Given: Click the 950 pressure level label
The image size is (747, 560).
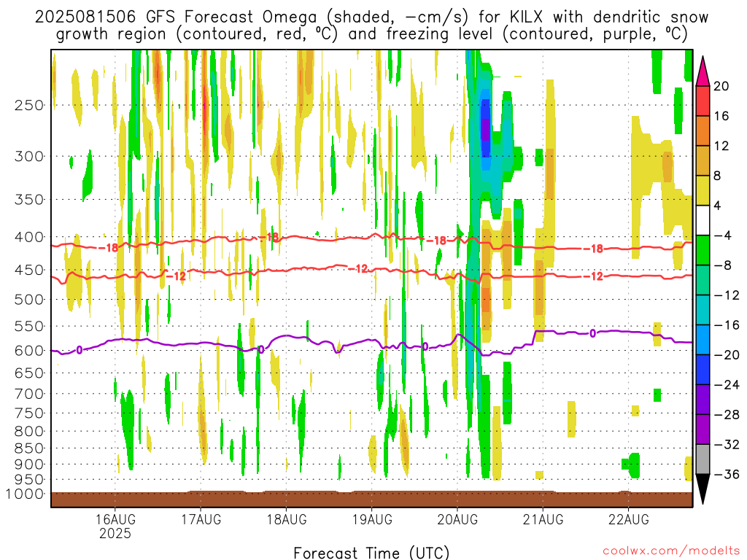Looking at the screenshot, I should 29,479.
